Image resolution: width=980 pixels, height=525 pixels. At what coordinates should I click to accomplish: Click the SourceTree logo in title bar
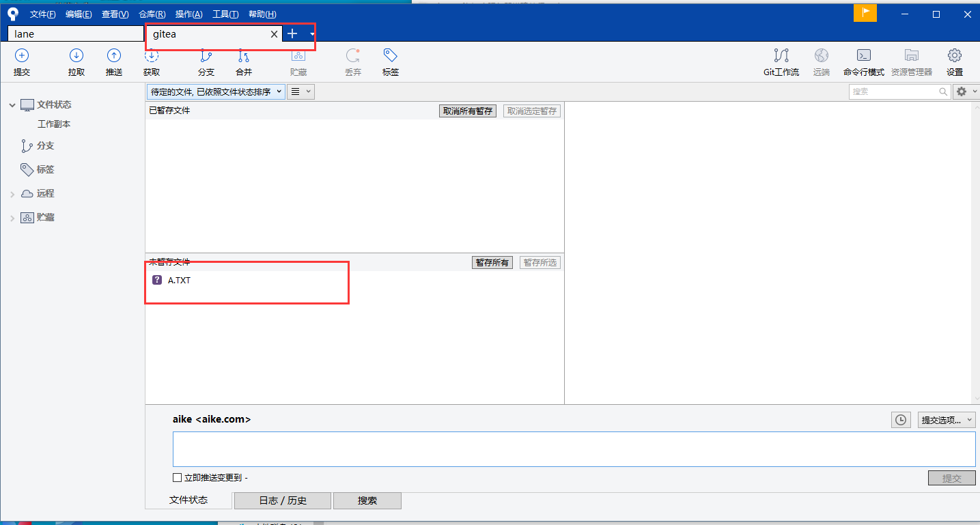[x=13, y=14]
